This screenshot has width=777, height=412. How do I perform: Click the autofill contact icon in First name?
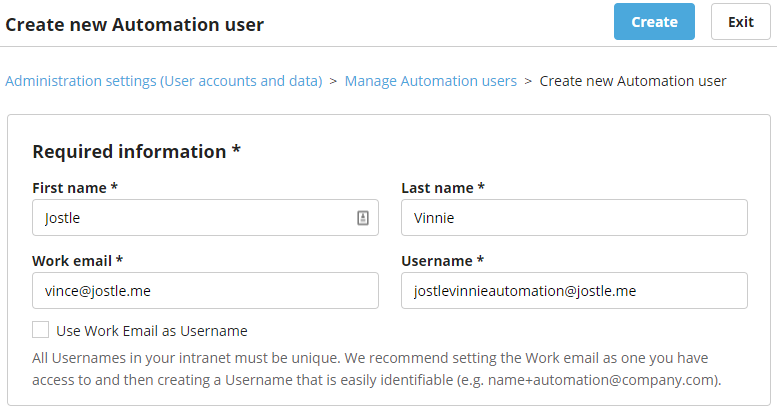tap(363, 218)
